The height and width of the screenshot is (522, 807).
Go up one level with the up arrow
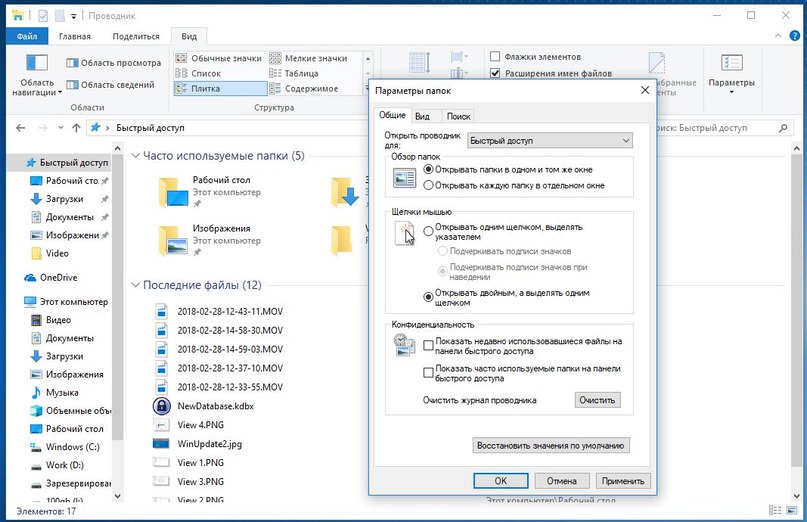[x=76, y=128]
